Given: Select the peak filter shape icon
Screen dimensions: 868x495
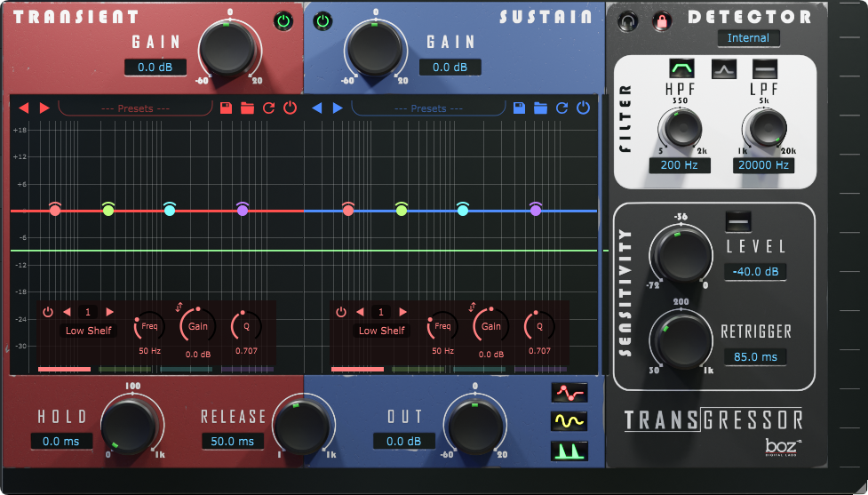Looking at the screenshot, I should pos(723,68).
